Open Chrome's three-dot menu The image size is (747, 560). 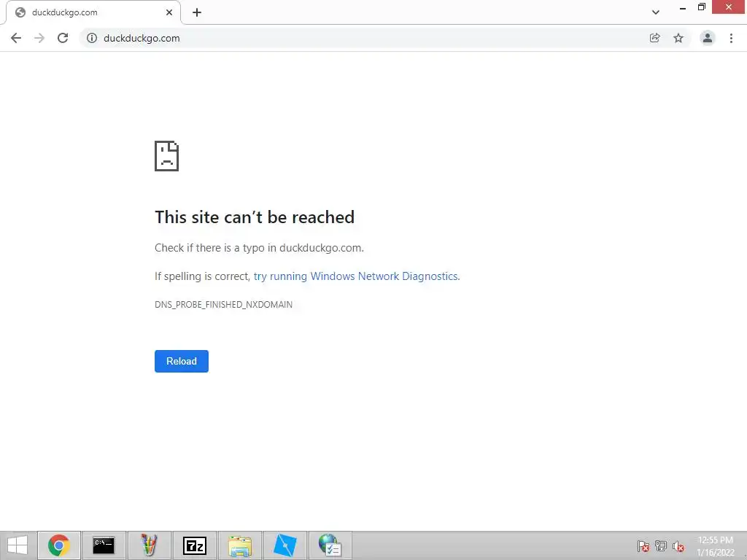(731, 38)
